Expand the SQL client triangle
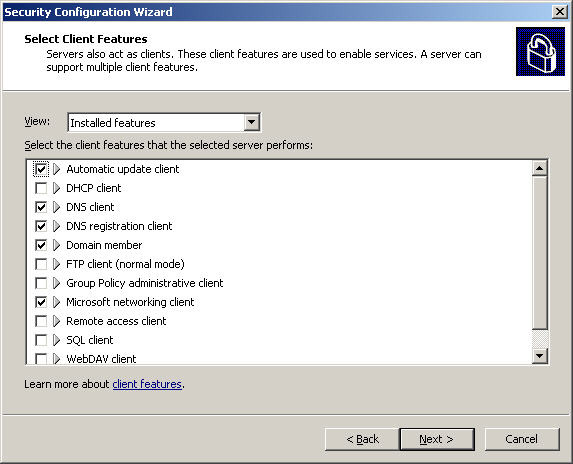Screen dimensions: 573x464 click(x=56, y=340)
